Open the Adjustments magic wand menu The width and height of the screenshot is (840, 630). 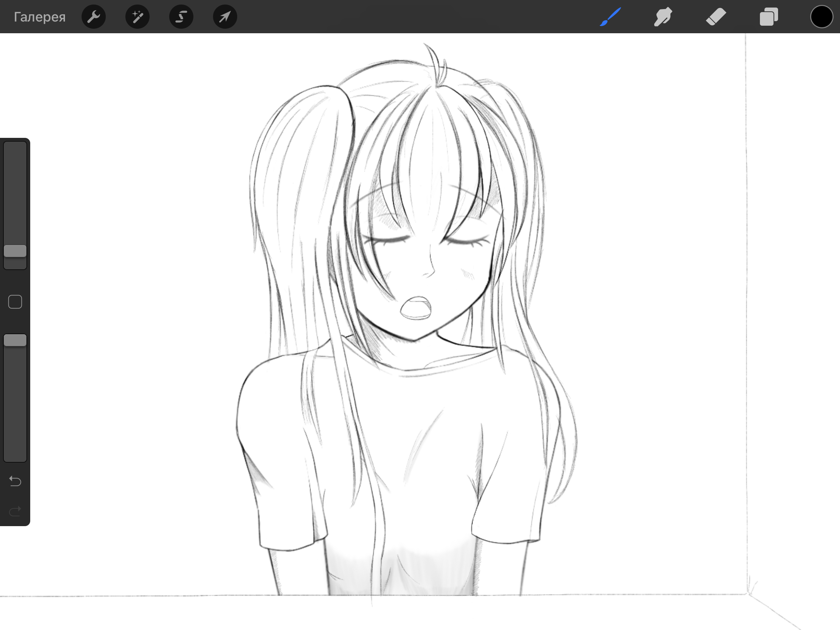[x=137, y=17]
